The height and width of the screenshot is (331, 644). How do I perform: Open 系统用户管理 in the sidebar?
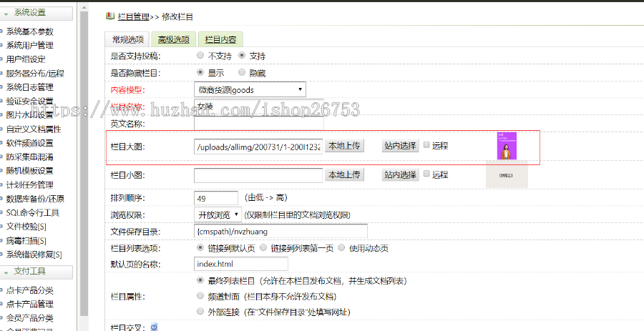29,45
